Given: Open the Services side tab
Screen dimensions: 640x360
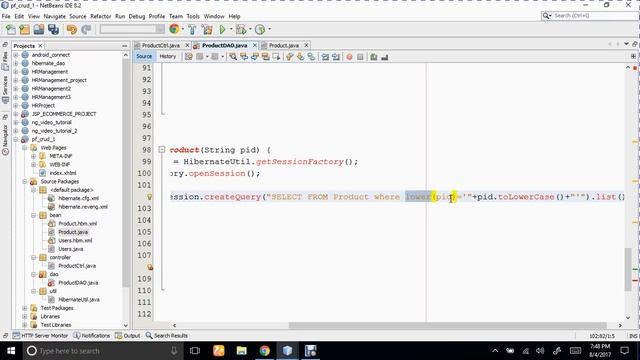Looking at the screenshot, I should [x=5, y=90].
